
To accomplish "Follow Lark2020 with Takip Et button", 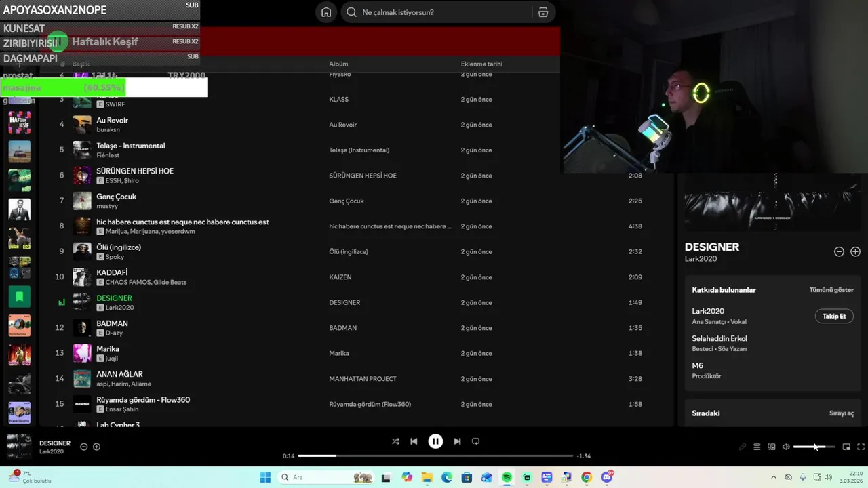I will [834, 316].
